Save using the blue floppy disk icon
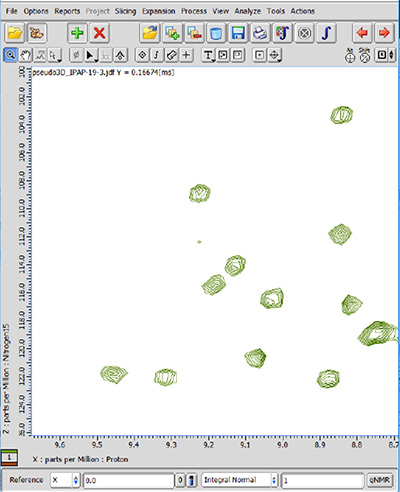The width and height of the screenshot is (400, 492). 238,33
